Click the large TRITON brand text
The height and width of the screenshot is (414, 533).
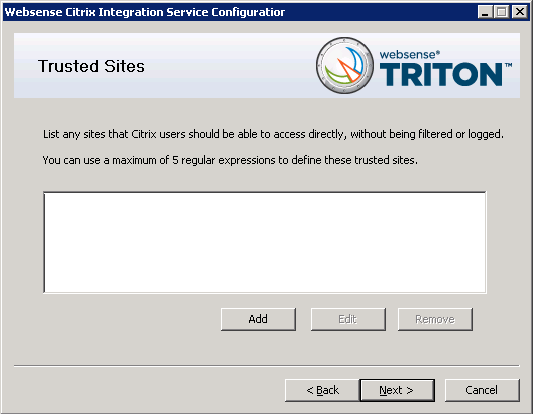pyautogui.click(x=441, y=74)
